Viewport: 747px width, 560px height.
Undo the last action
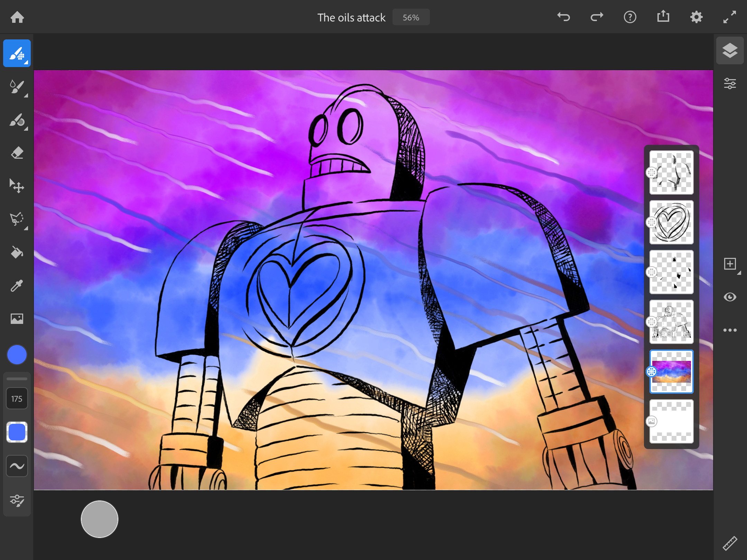pyautogui.click(x=563, y=17)
